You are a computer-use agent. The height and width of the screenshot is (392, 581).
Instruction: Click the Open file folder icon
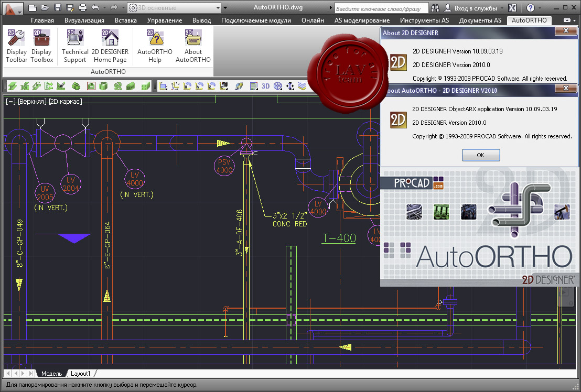click(45, 7)
